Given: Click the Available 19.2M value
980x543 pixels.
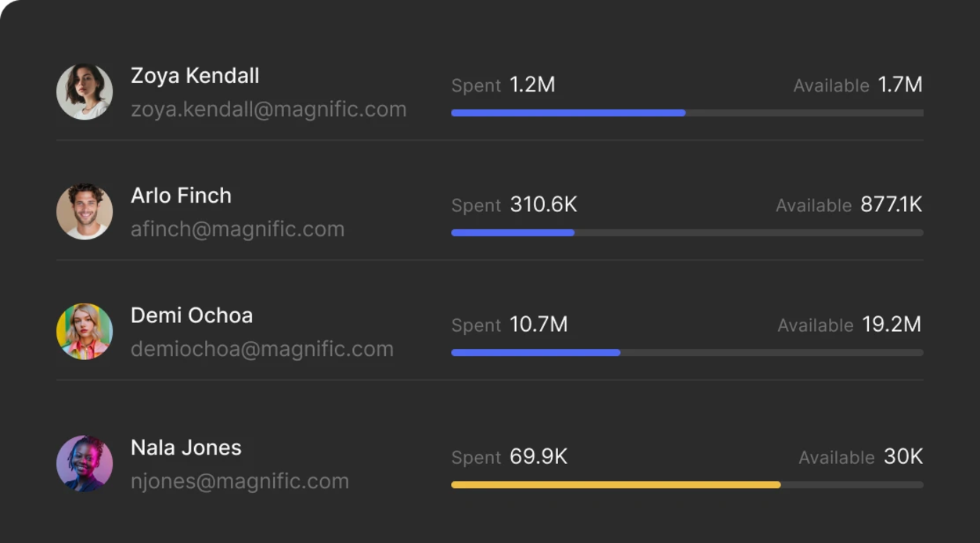Looking at the screenshot, I should click(x=892, y=325).
